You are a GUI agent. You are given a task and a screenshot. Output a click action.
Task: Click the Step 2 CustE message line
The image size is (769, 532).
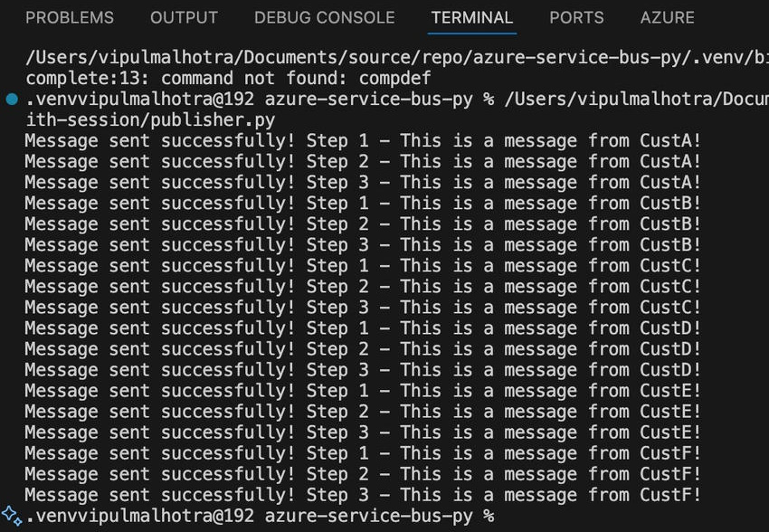(363, 412)
